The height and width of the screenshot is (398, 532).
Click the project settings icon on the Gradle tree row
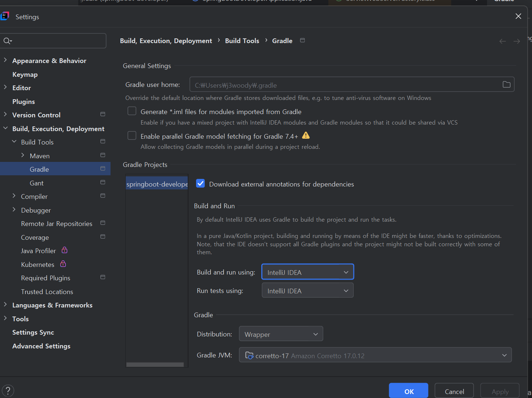pos(103,168)
